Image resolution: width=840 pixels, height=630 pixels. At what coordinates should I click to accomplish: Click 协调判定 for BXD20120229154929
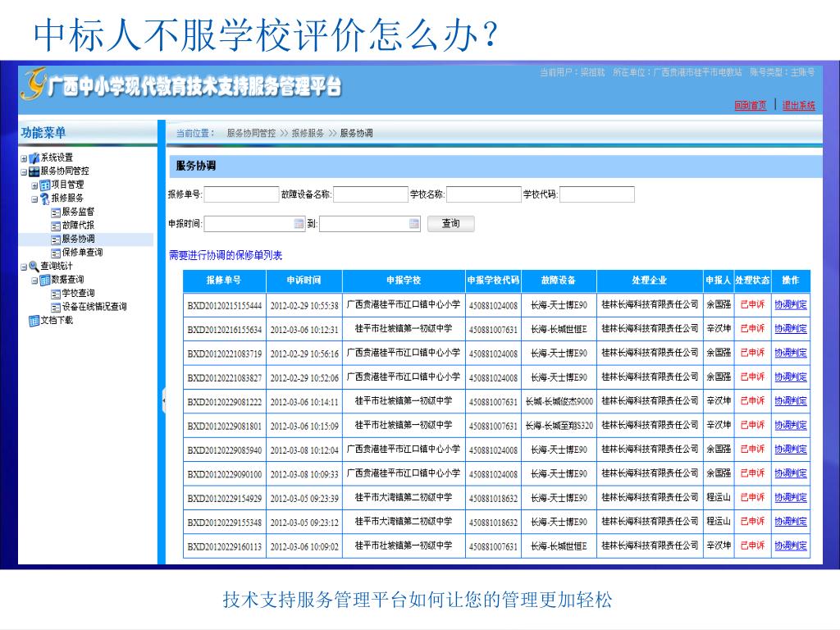pyautogui.click(x=791, y=497)
